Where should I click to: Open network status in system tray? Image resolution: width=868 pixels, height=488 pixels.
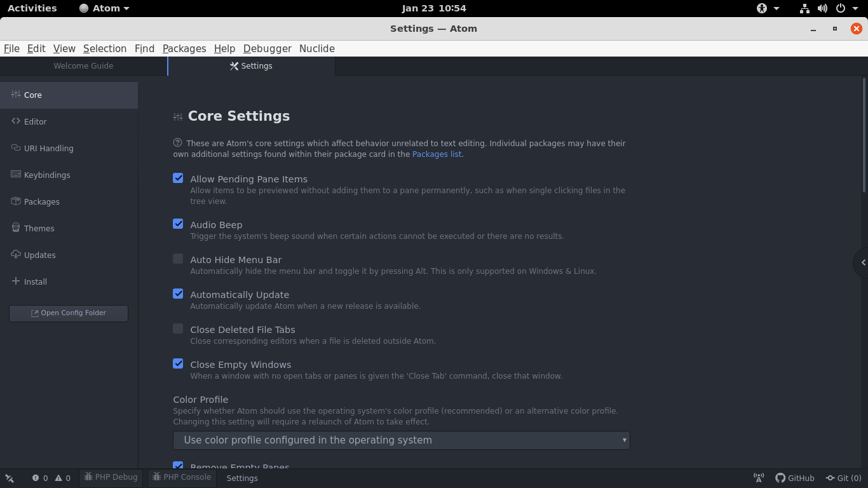pos(804,8)
